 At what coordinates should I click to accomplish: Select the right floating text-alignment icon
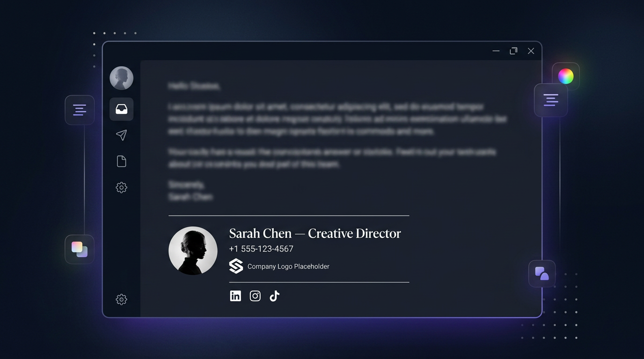click(551, 100)
